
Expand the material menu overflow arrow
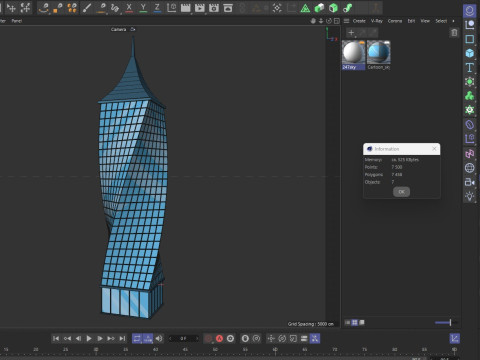453,21
